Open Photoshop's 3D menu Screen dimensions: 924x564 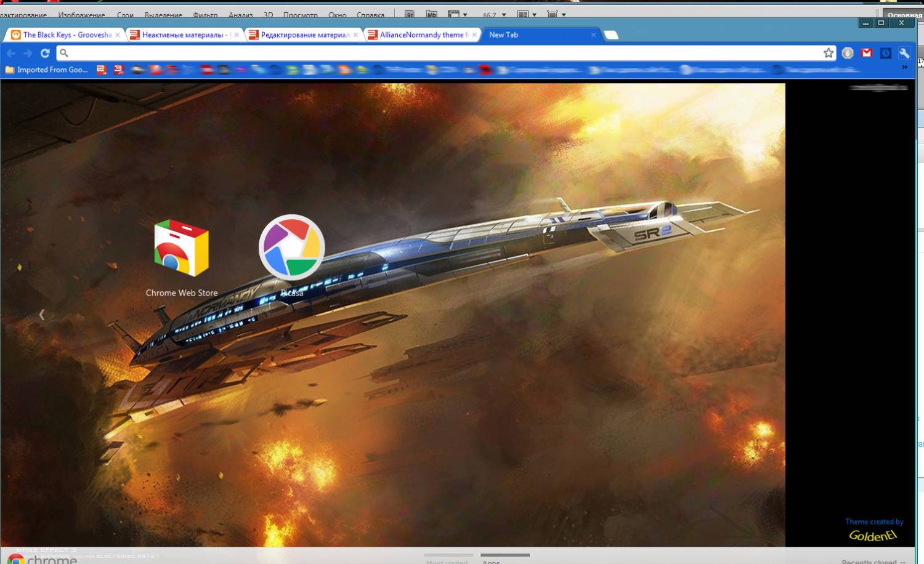[268, 15]
